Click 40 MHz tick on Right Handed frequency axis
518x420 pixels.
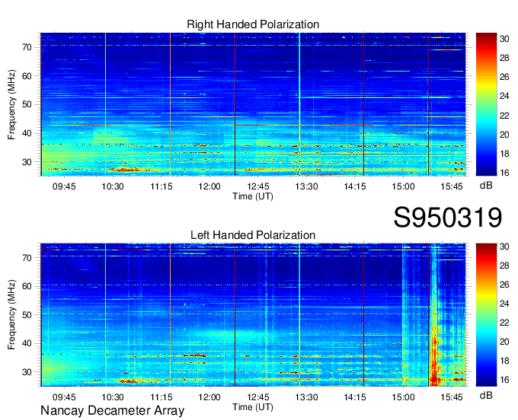click(x=27, y=134)
